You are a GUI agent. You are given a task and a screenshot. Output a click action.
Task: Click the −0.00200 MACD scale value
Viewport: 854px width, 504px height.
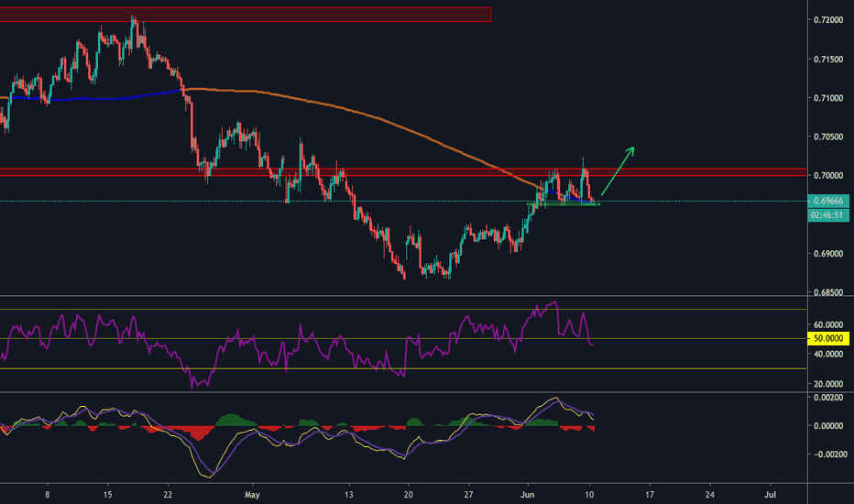click(x=828, y=455)
